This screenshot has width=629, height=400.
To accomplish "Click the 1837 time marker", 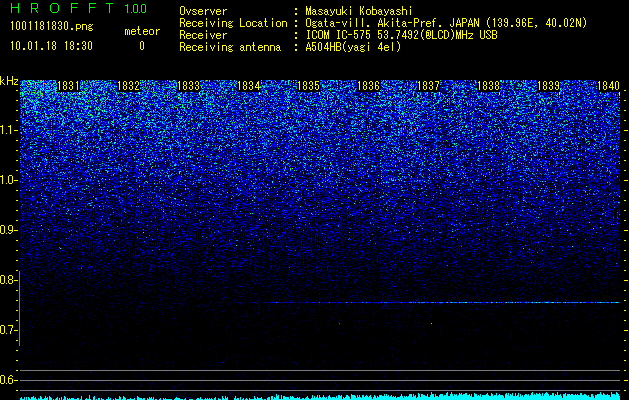I will (x=428, y=86).
